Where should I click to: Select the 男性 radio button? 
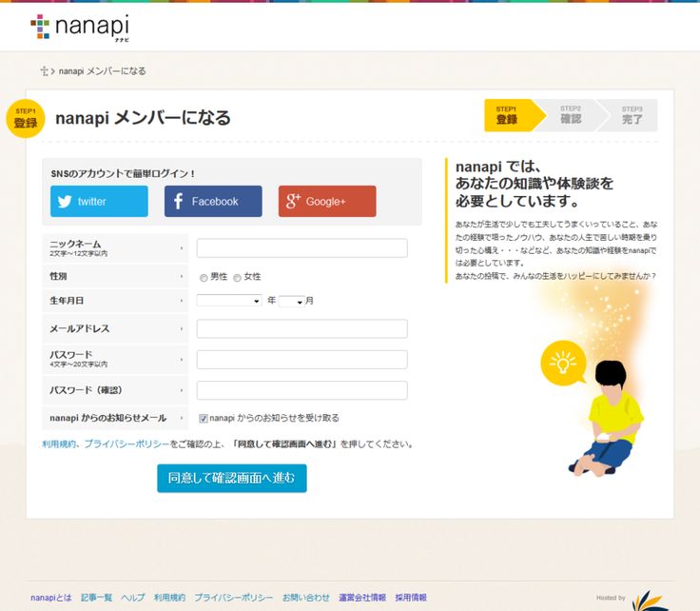pos(204,277)
